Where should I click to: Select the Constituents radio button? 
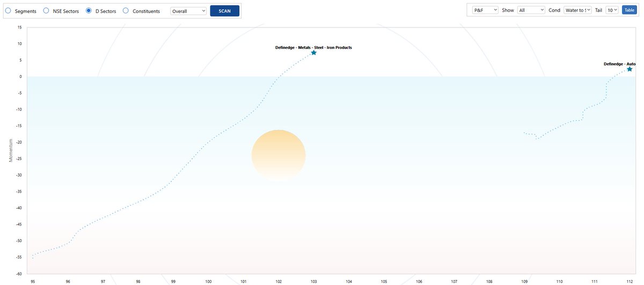126,11
